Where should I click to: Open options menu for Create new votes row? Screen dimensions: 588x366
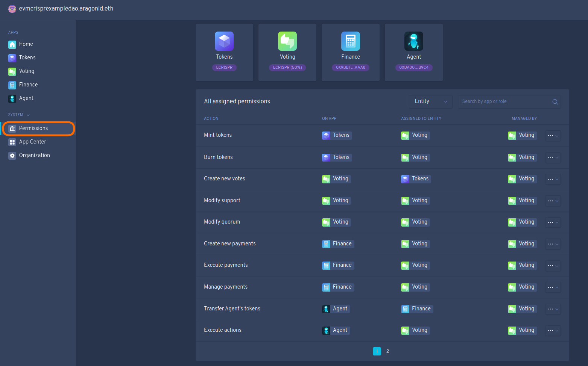click(553, 179)
